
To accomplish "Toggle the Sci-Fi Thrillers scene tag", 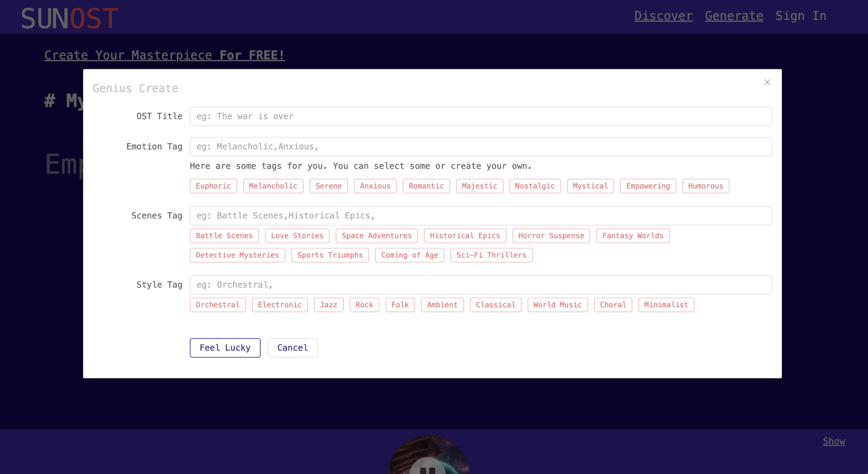I will [491, 255].
